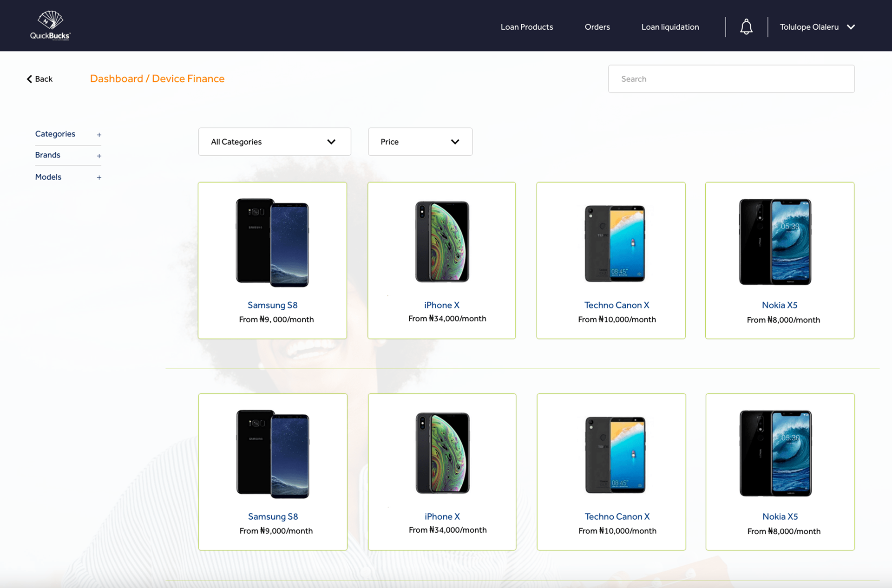The width and height of the screenshot is (892, 588).
Task: Click the plus icon beside Categories
Action: 99,135
